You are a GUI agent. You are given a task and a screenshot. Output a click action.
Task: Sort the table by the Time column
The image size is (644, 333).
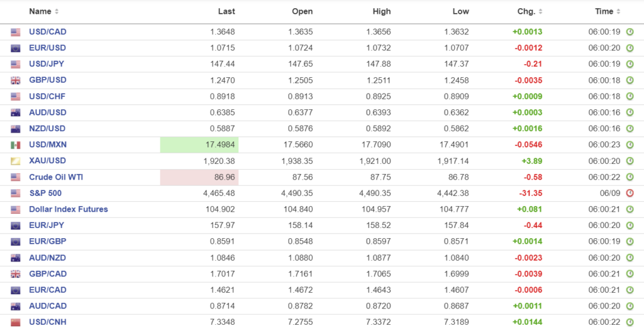pyautogui.click(x=608, y=11)
